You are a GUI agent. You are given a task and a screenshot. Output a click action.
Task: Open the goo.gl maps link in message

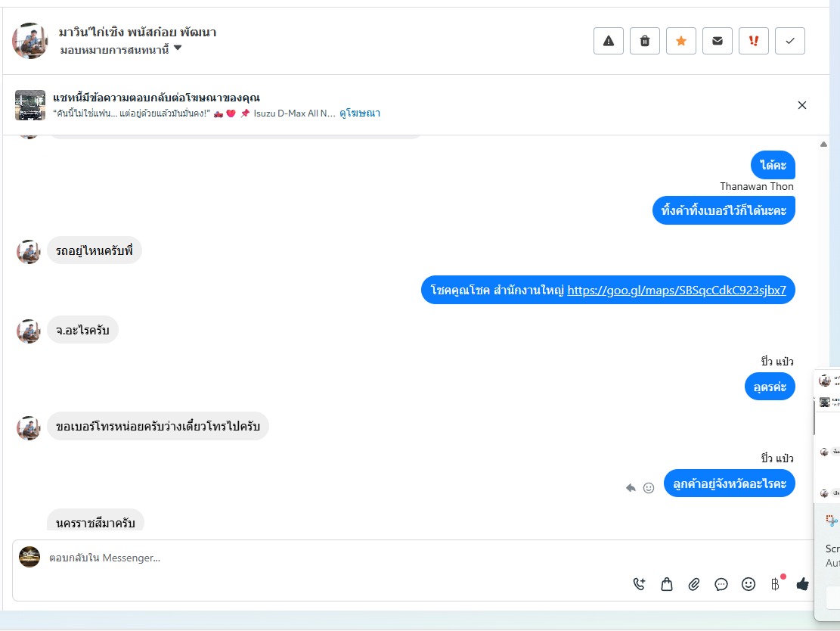click(x=677, y=290)
